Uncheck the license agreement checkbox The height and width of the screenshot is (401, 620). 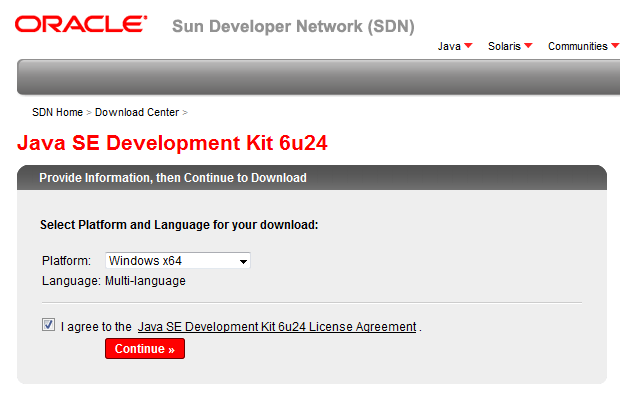[x=48, y=325]
